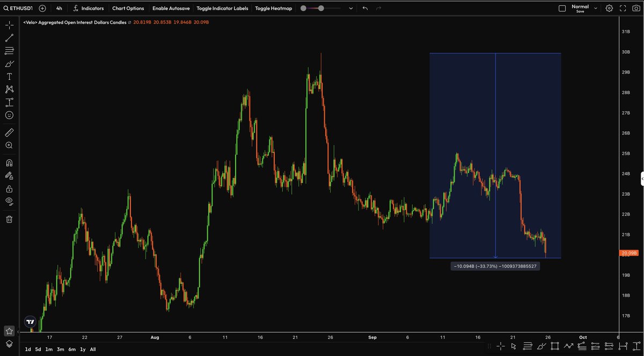Click Enable Autosave
The image size is (644, 356).
170,9
